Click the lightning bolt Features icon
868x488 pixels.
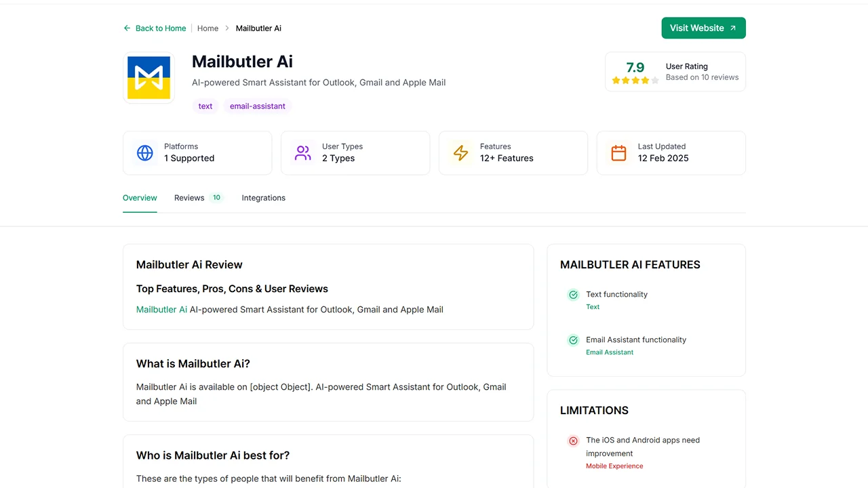461,153
